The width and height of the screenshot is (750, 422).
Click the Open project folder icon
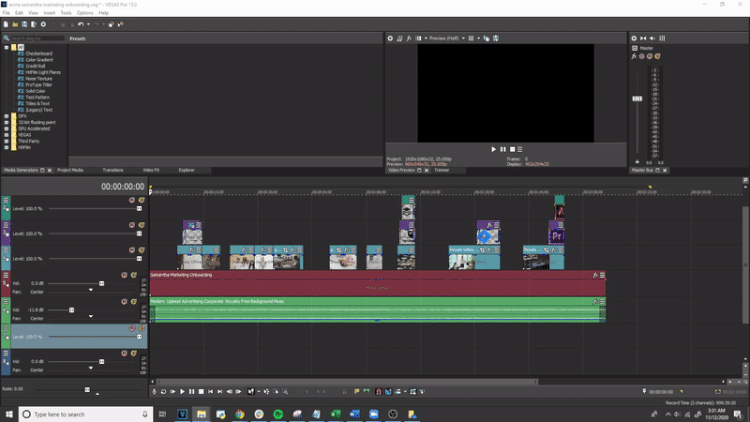[x=15, y=24]
